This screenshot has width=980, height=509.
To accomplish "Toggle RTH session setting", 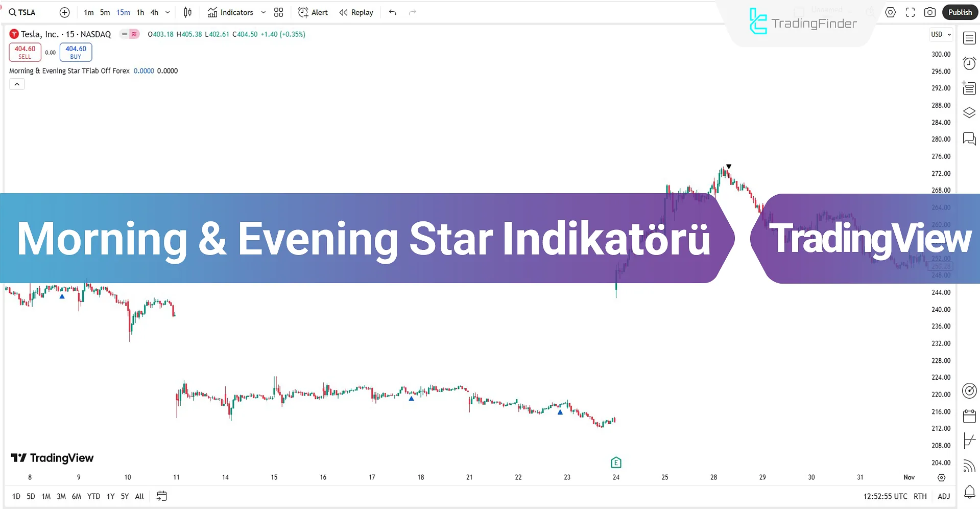I will pos(920,496).
